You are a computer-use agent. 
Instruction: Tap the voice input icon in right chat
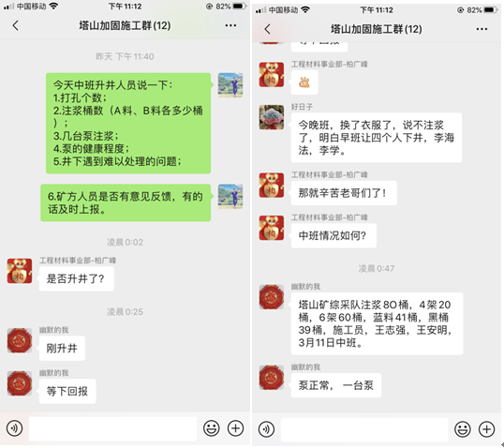click(x=266, y=429)
